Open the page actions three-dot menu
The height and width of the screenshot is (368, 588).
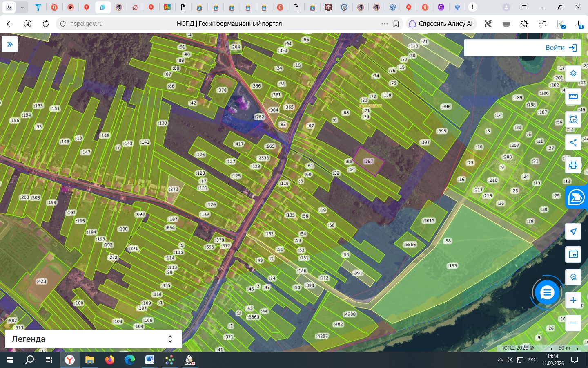[385, 24]
